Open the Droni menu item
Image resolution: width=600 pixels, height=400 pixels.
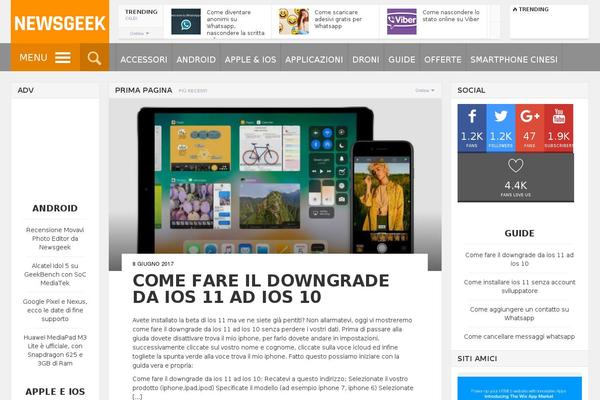[x=366, y=60]
